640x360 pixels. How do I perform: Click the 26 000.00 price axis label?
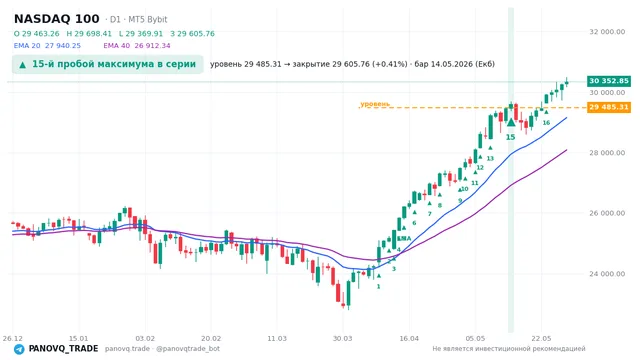607,213
